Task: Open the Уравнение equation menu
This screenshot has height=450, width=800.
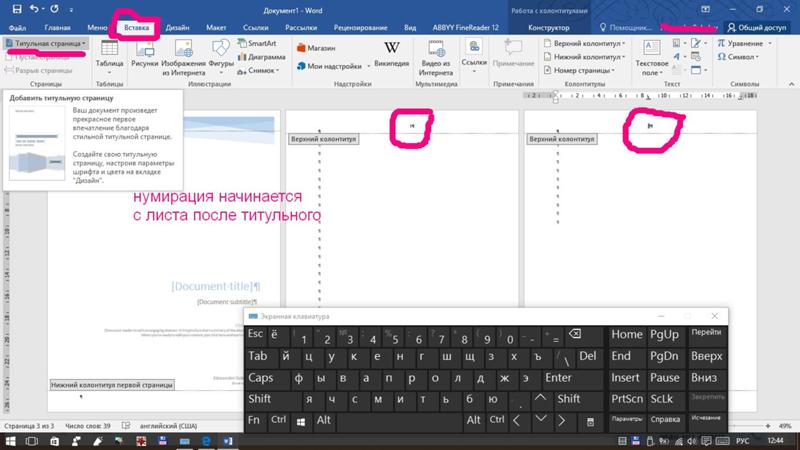Action: coord(744,43)
